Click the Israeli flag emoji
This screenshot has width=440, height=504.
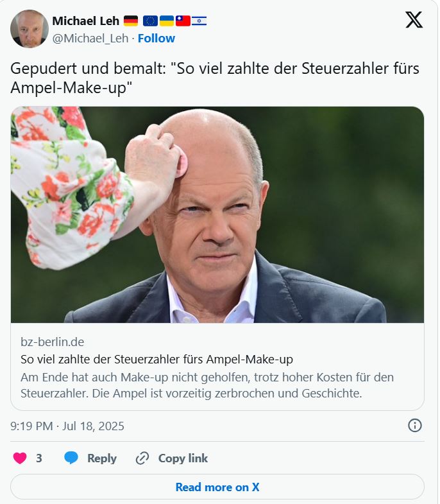pos(199,21)
